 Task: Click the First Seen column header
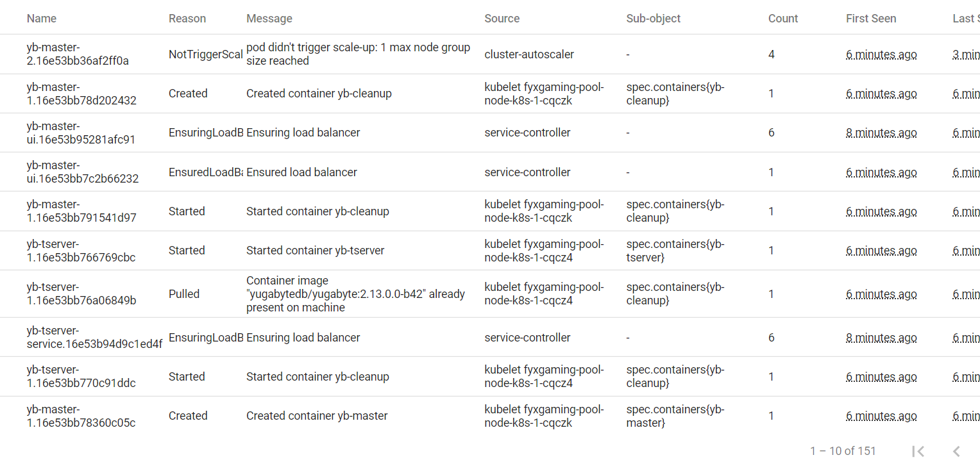871,19
